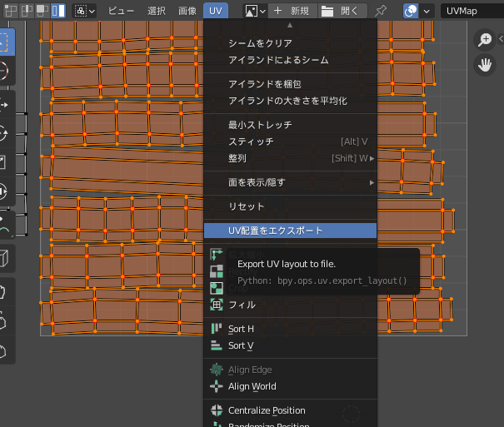The width and height of the screenshot is (504, 427).
Task: Choose リセット reset menu entry
Action: pyautogui.click(x=290, y=206)
